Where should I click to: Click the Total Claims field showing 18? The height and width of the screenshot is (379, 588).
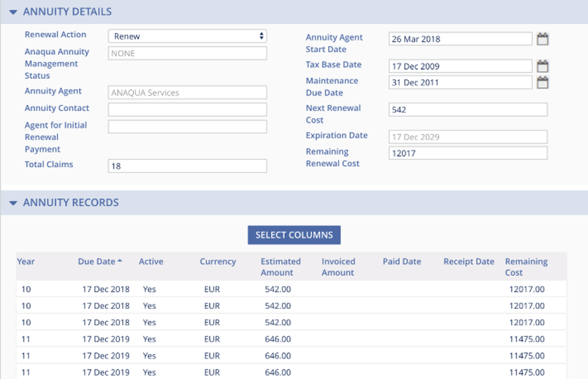[188, 166]
